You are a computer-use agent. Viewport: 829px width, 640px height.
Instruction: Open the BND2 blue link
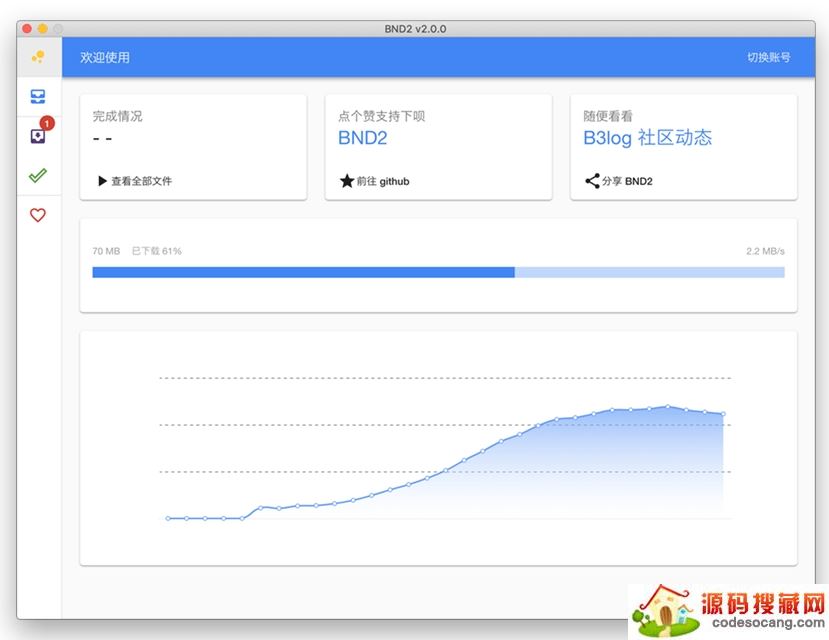tap(363, 138)
